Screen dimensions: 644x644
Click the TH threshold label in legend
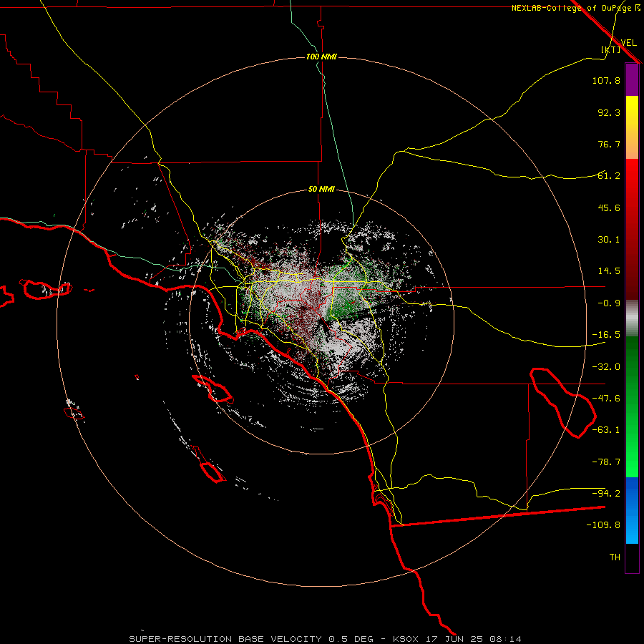pyautogui.click(x=615, y=557)
